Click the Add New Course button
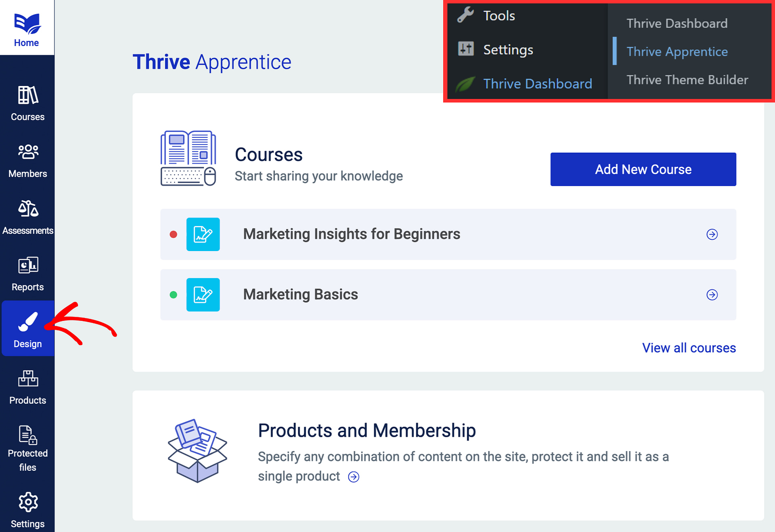 [643, 169]
